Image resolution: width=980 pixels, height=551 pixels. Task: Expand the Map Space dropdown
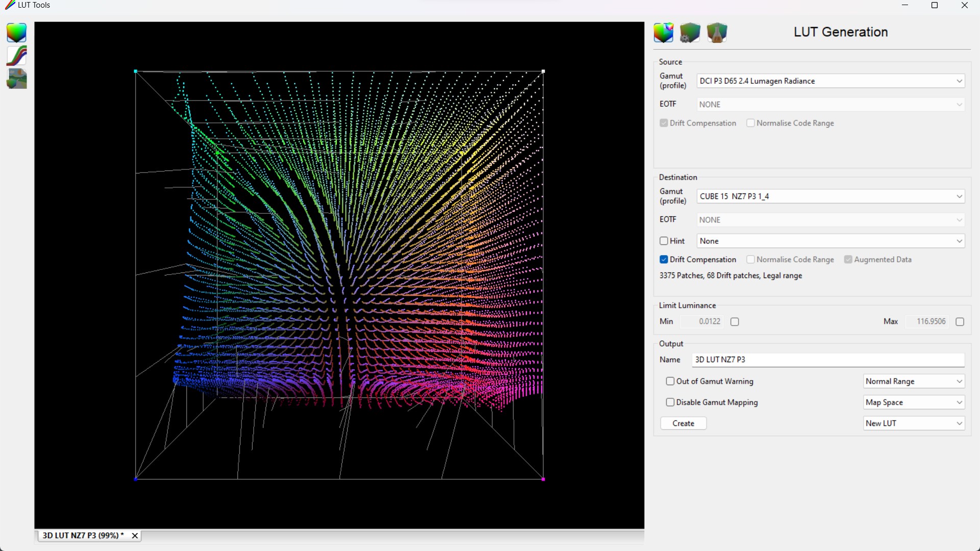coord(913,402)
